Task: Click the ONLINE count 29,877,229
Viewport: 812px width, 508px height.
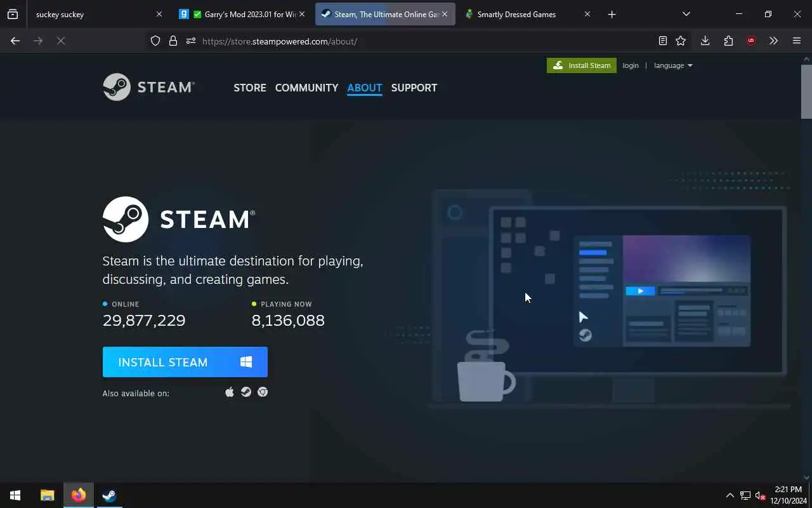Action: (144, 320)
